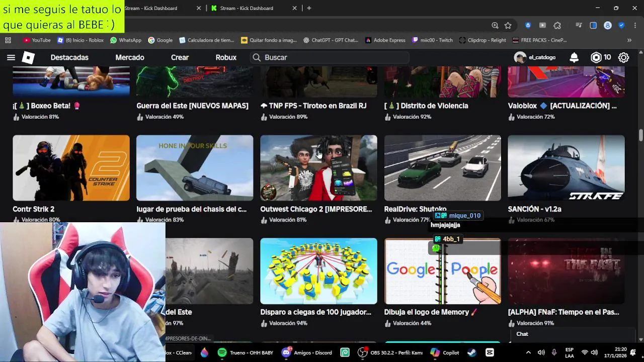Viewport: 644px width, 362px height.
Task: Click the gray video player extension icon
Action: pos(542,25)
